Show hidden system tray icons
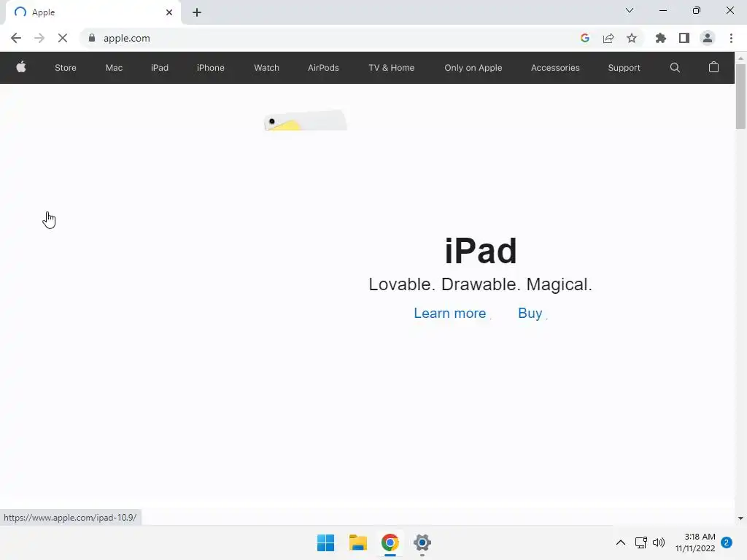 tap(620, 542)
